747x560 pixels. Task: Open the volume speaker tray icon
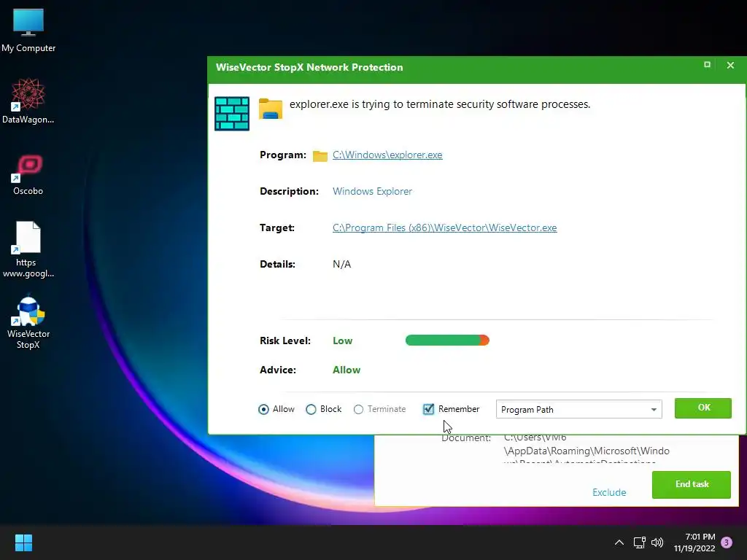coord(657,542)
